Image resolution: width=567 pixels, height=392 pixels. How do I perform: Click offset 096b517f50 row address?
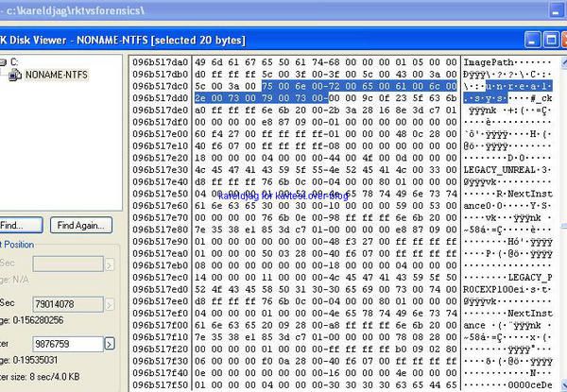[161, 385]
